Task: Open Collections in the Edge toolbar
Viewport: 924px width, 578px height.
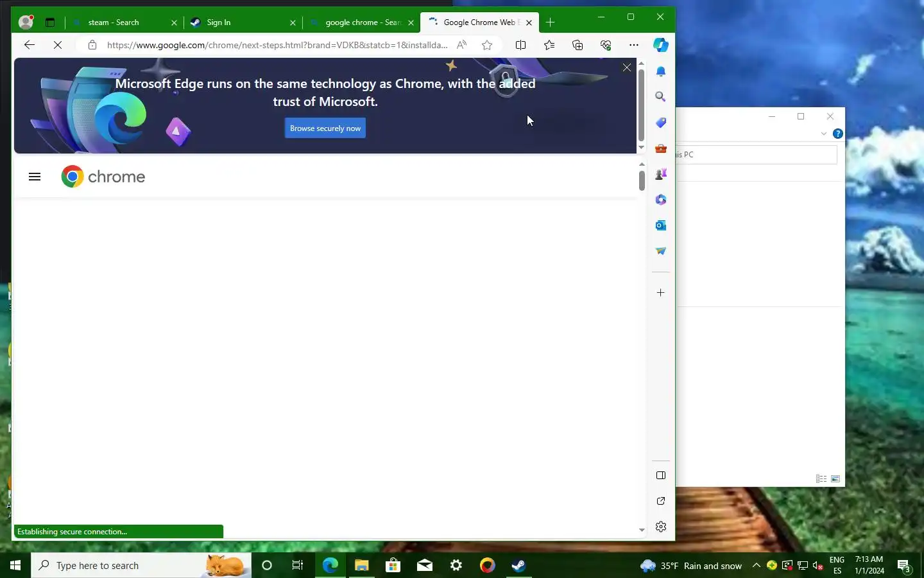Action: click(x=577, y=45)
